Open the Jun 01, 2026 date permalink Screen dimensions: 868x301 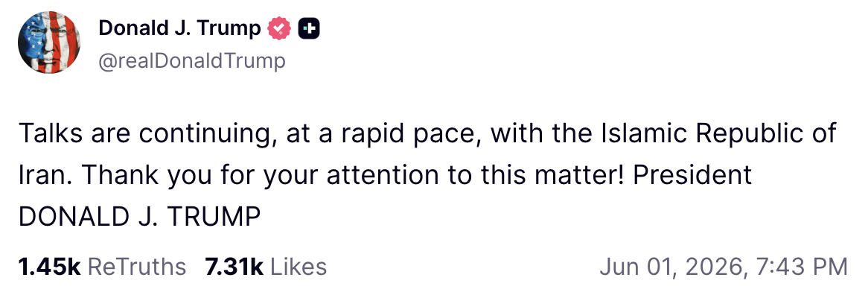[x=671, y=267]
